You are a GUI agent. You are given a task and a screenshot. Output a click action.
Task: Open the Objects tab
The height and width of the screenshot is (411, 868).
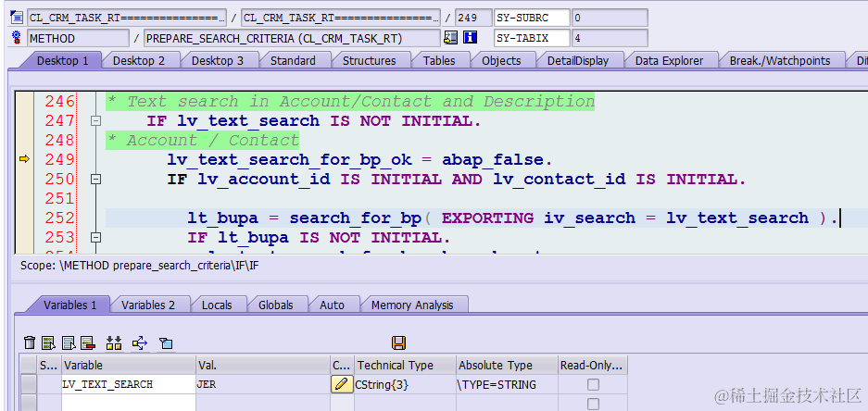pos(501,61)
